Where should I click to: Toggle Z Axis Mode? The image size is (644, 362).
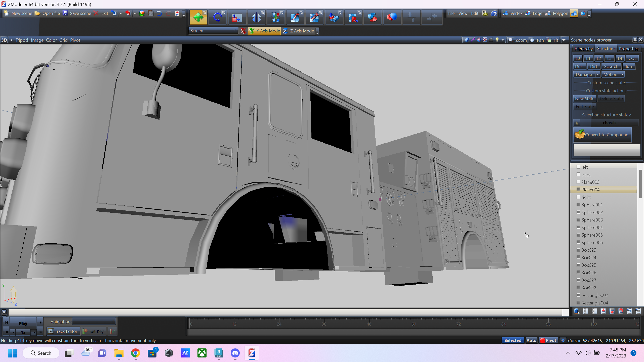tap(299, 31)
